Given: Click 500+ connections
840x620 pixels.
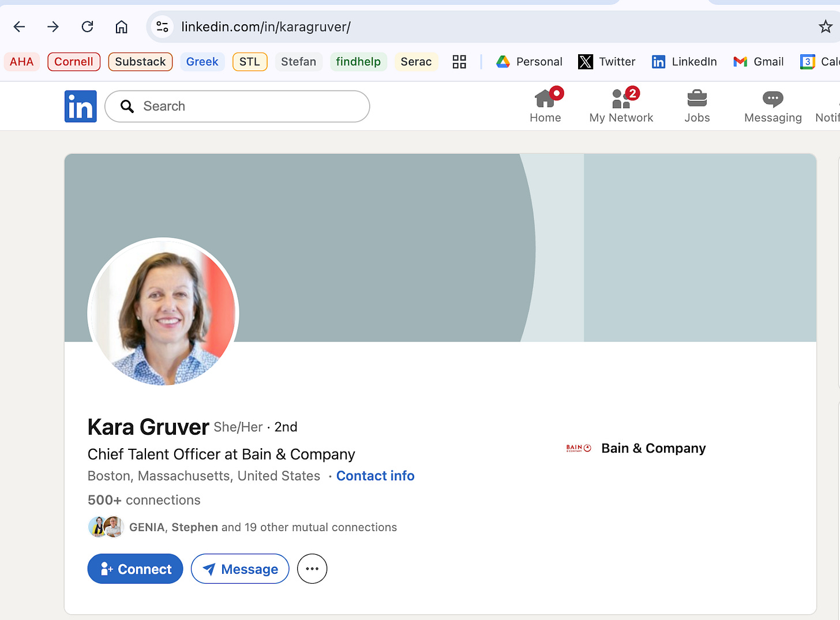Looking at the screenshot, I should 144,500.
